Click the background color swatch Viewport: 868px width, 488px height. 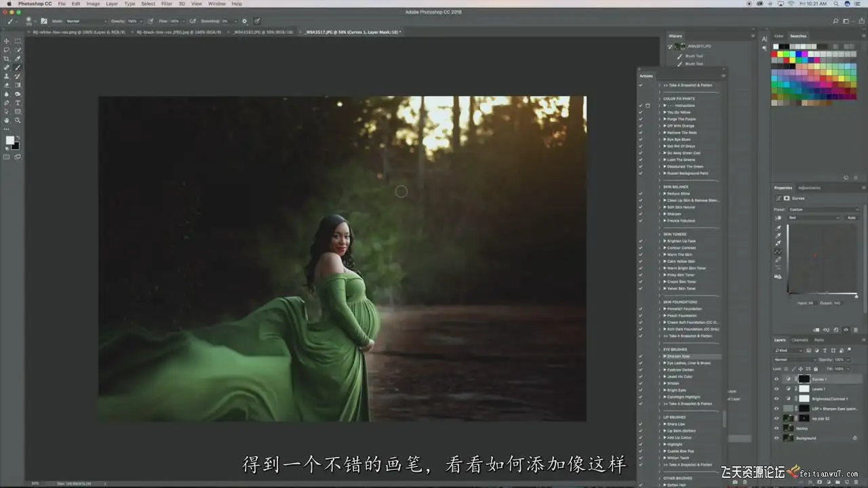[x=16, y=145]
